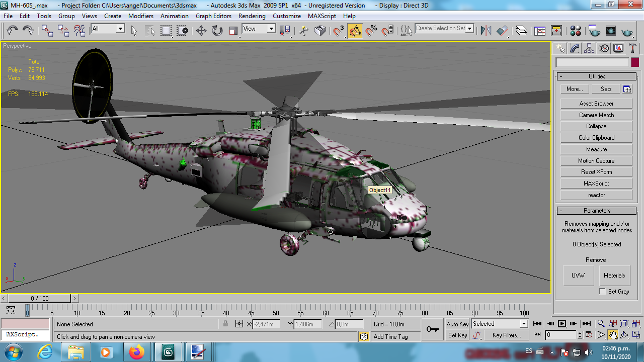
Task: Click the Reset XForm utility button
Action: click(x=596, y=172)
